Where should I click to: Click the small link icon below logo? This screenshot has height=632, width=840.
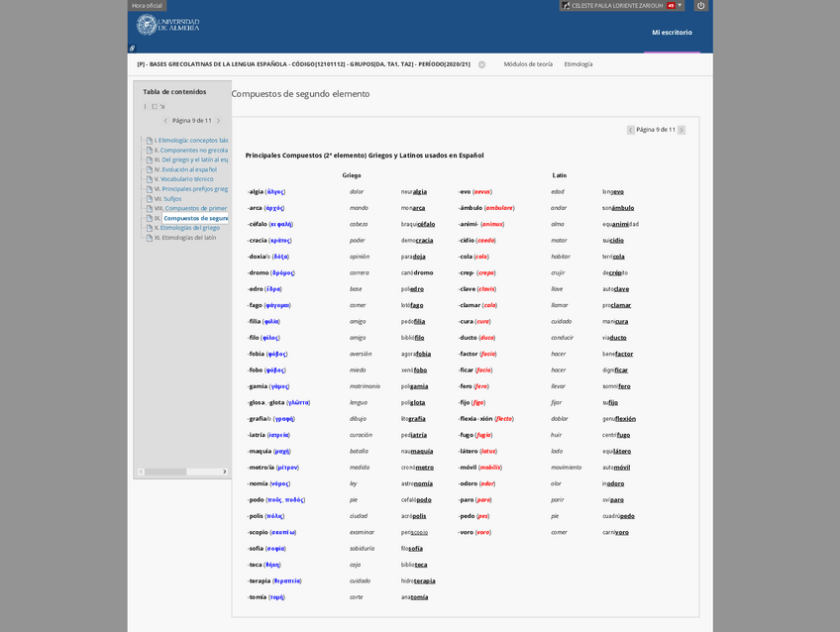click(133, 49)
